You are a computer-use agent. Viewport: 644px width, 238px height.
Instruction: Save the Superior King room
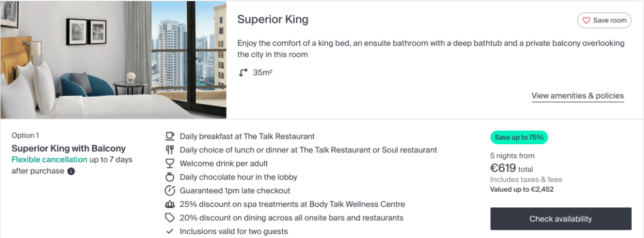(604, 21)
